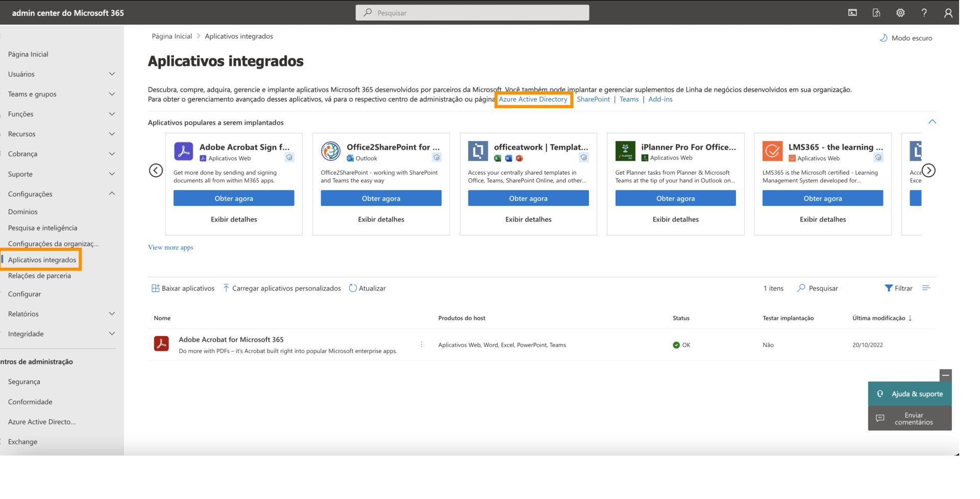Click the Office2SharePoint app icon
Viewport: 980px width, 499px height.
[331, 151]
